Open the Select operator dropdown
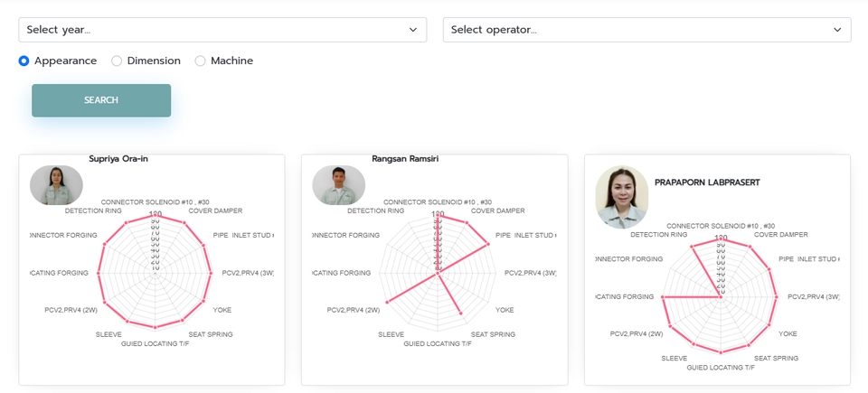 646,30
